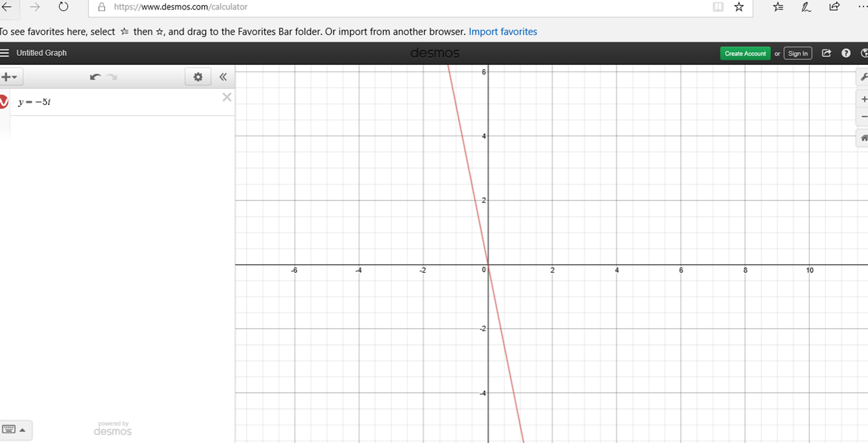Click the Create Account button
The width and height of the screenshot is (868, 443).
tap(745, 54)
